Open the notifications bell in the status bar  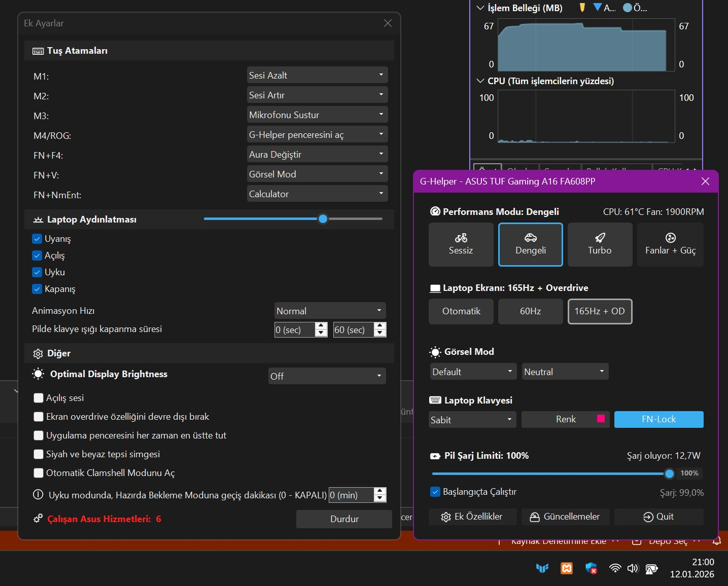point(717,541)
